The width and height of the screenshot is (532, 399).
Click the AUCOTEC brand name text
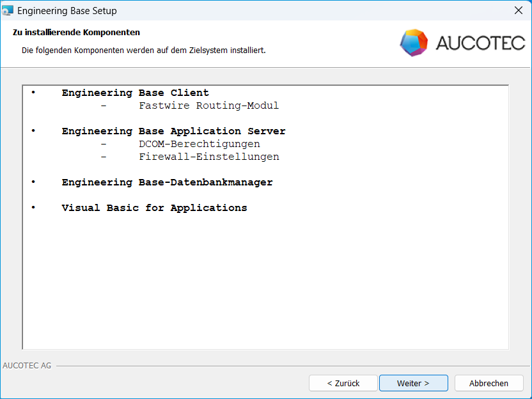[x=480, y=43]
